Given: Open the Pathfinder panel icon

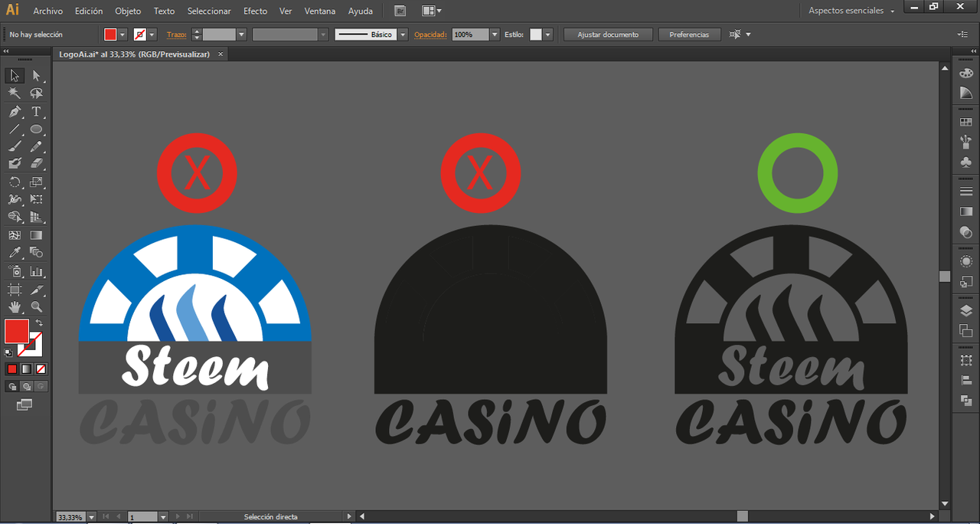Looking at the screenshot, I should point(965,400).
